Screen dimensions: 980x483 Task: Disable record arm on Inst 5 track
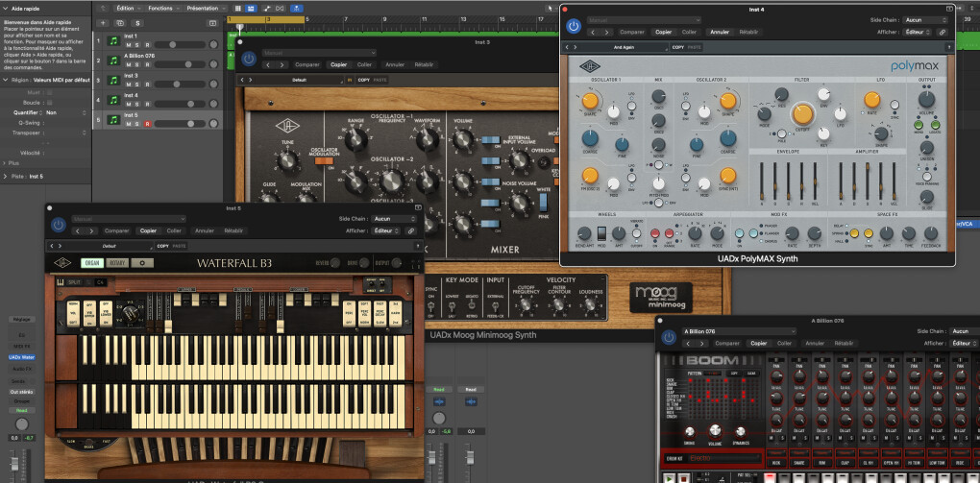tap(148, 124)
